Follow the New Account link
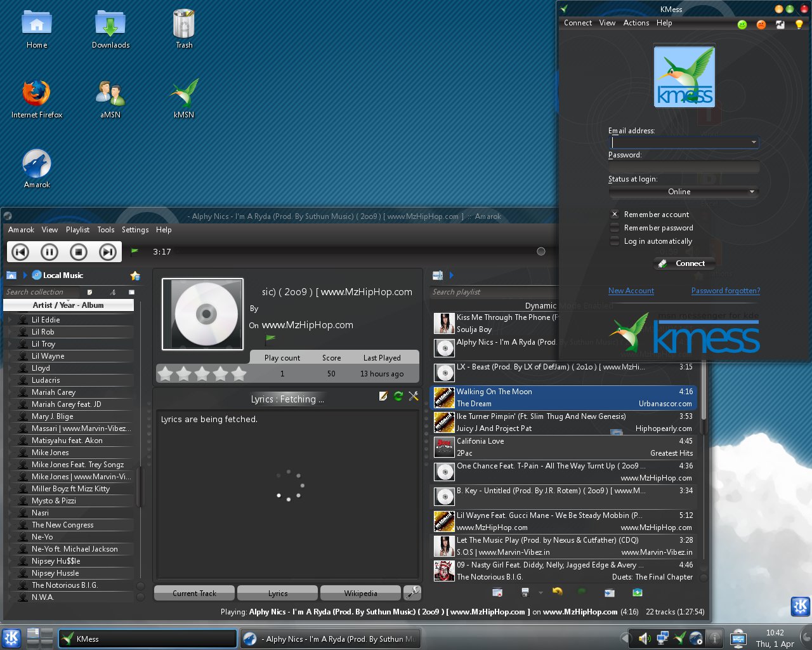Viewport: 812px width, 650px height. point(631,291)
